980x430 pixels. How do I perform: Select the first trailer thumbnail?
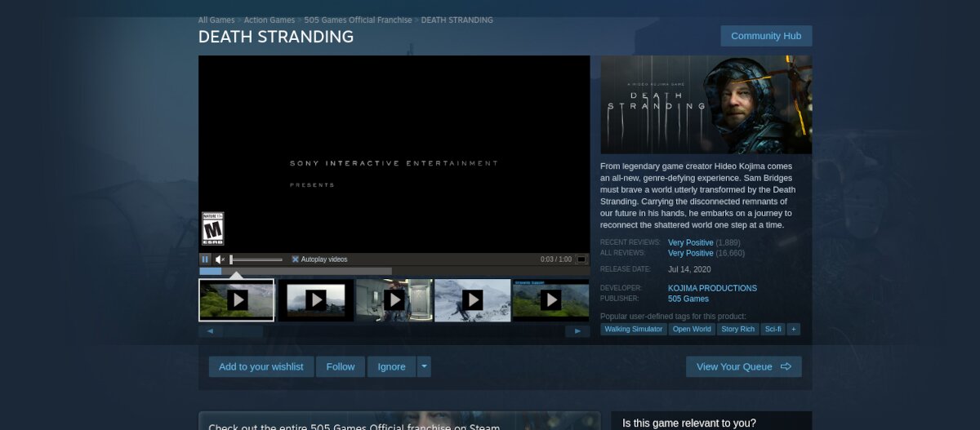coord(237,300)
